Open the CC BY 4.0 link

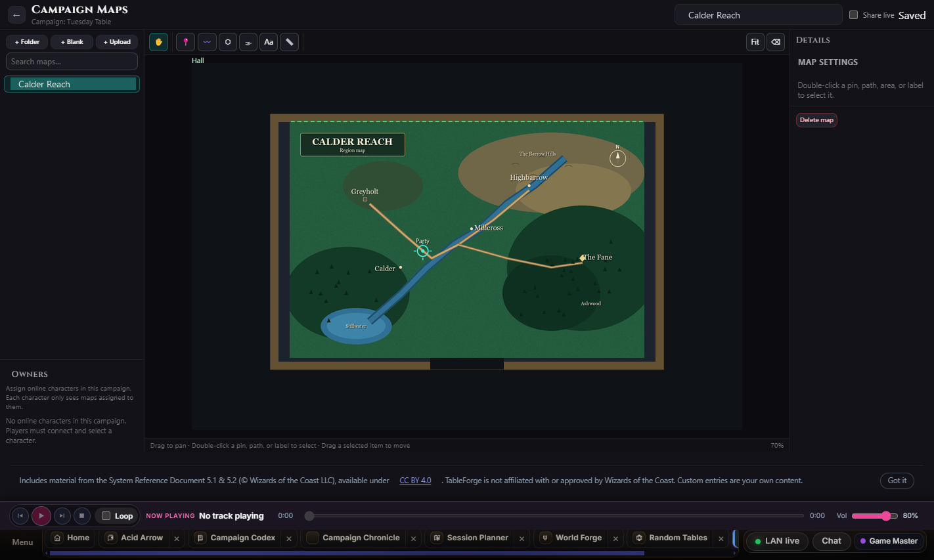(x=415, y=481)
